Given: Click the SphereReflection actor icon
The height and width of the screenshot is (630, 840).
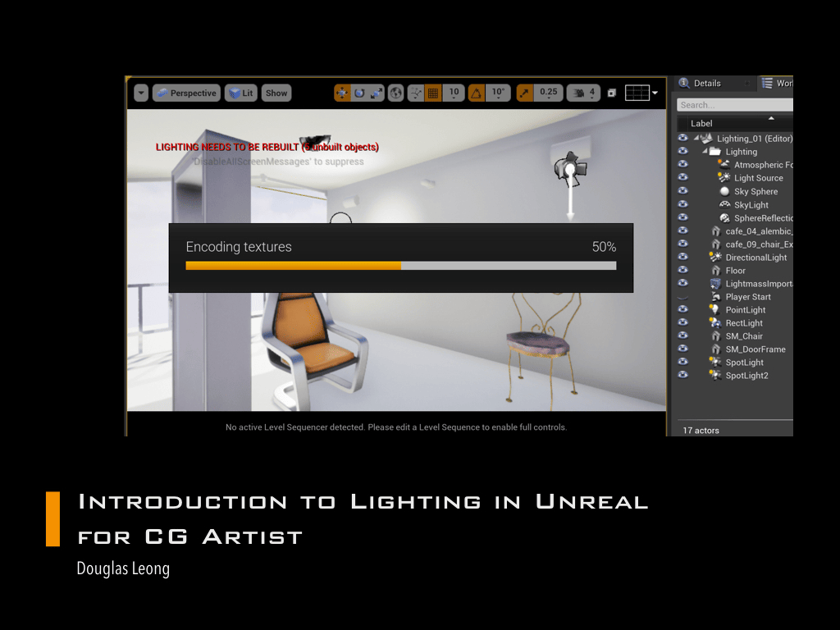Looking at the screenshot, I should tap(724, 218).
